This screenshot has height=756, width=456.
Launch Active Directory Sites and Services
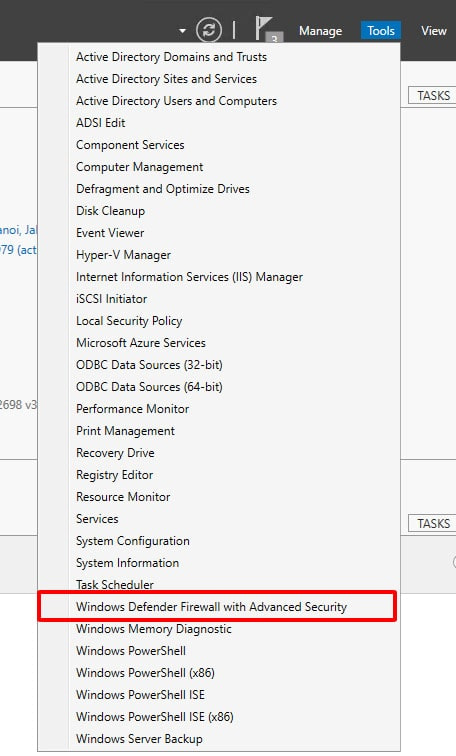coord(219,79)
